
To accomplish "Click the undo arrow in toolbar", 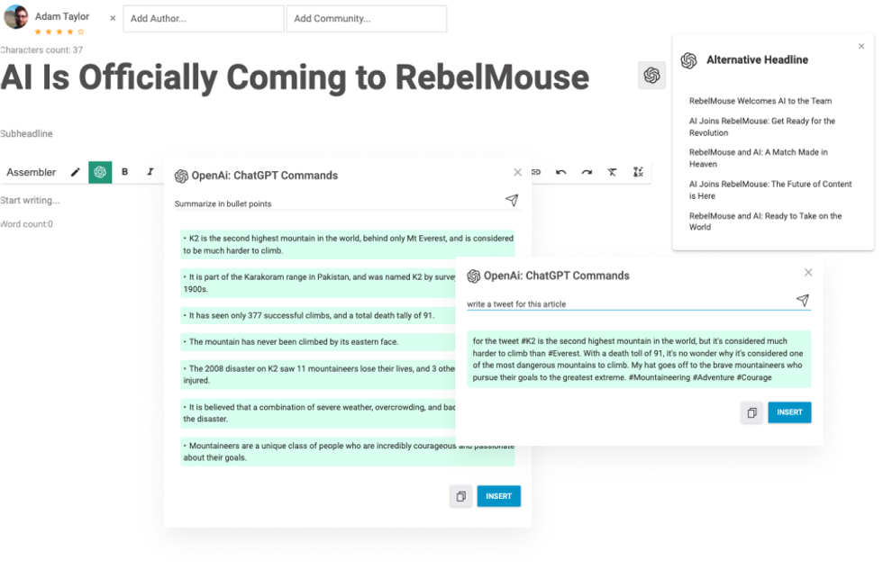I will point(560,172).
